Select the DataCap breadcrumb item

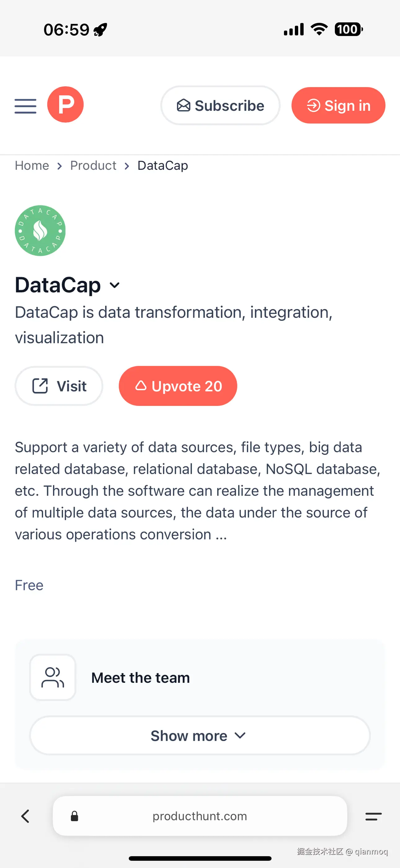162,165
